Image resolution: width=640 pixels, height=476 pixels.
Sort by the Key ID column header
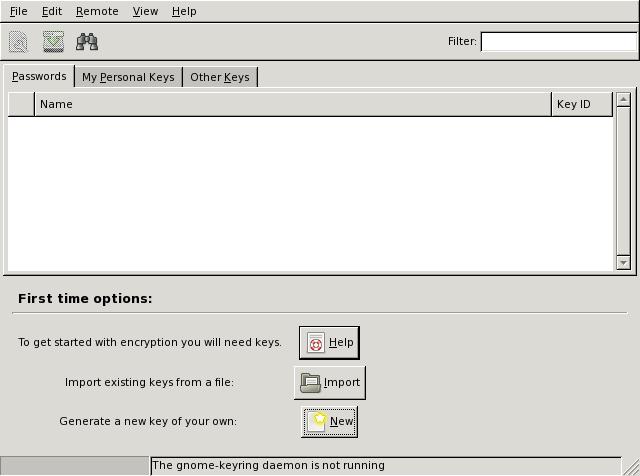point(581,104)
